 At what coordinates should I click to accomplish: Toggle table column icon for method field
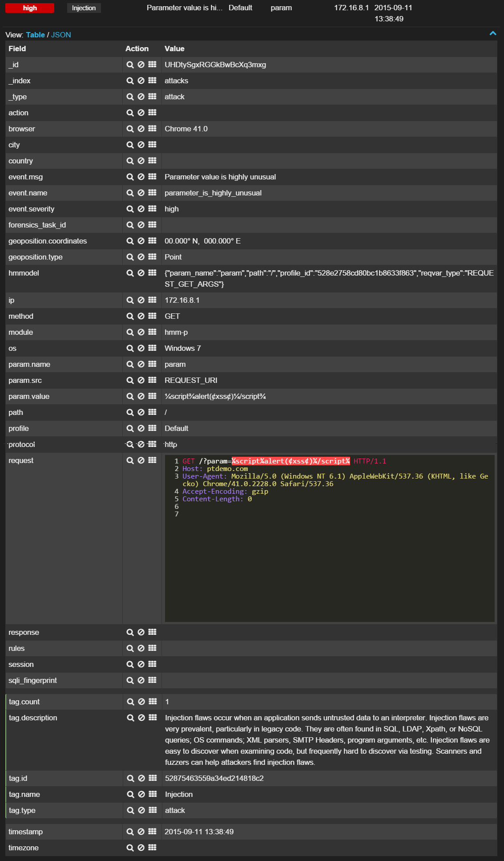152,316
